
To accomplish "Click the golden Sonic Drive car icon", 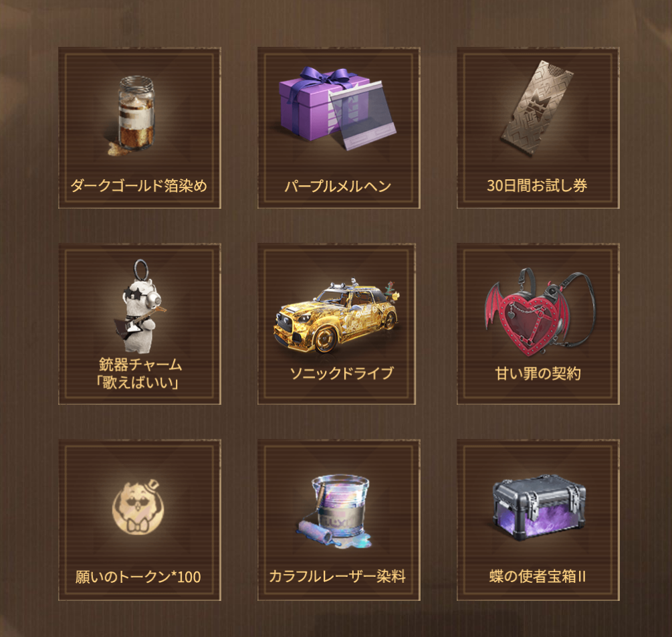I will [337, 315].
